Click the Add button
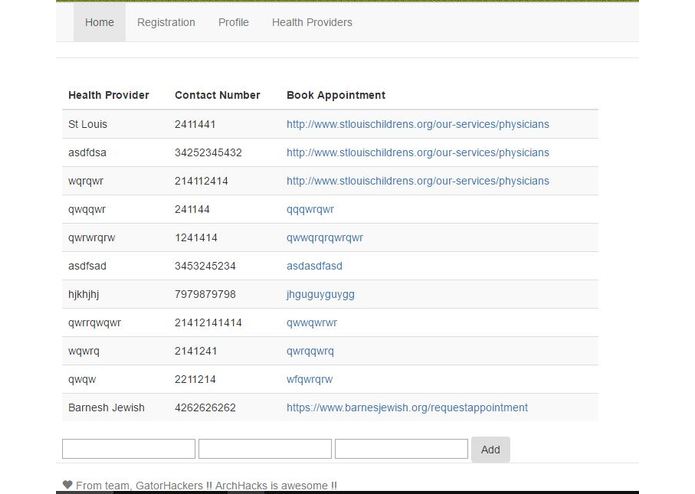The image size is (695, 494). point(490,450)
